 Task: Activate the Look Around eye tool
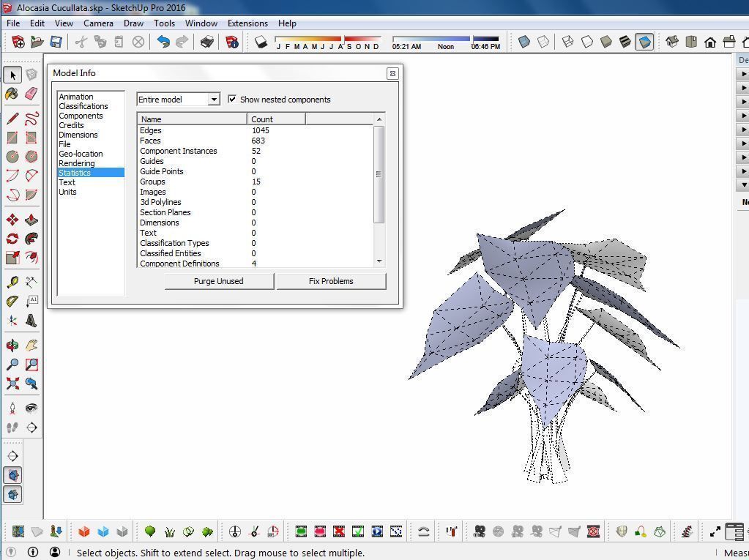[x=31, y=408]
